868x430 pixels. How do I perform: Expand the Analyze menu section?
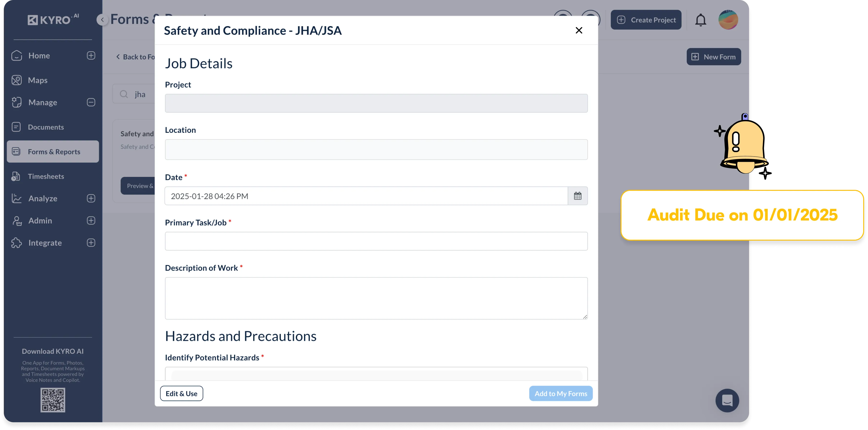coord(91,199)
